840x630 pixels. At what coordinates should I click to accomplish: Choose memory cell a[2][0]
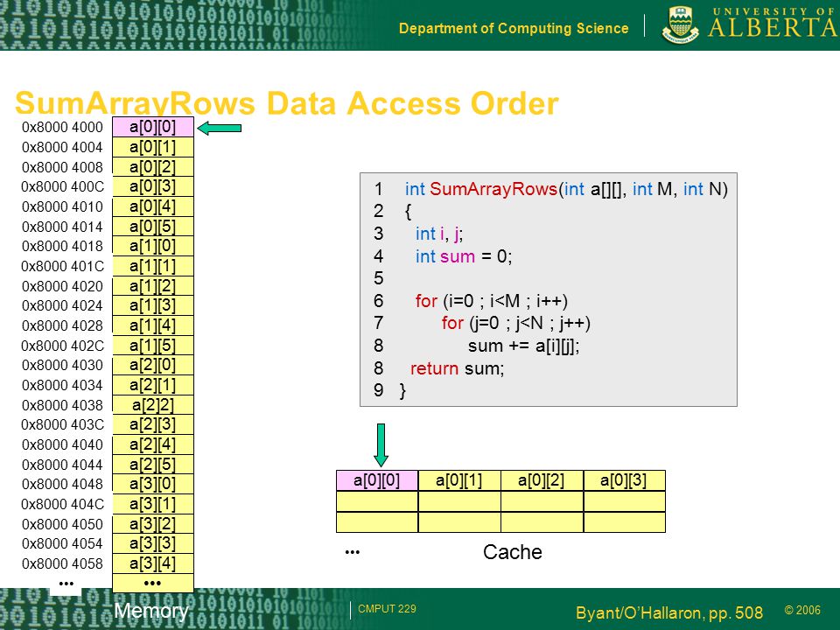[x=152, y=365]
